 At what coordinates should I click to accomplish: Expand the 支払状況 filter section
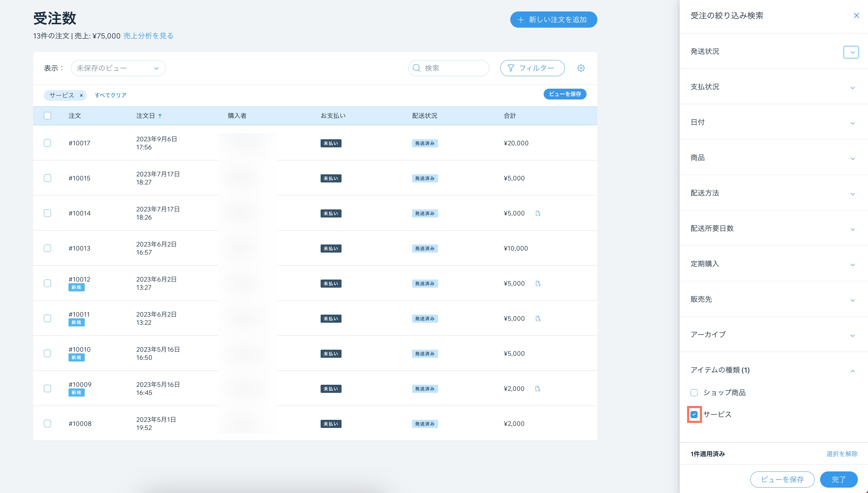(852, 88)
